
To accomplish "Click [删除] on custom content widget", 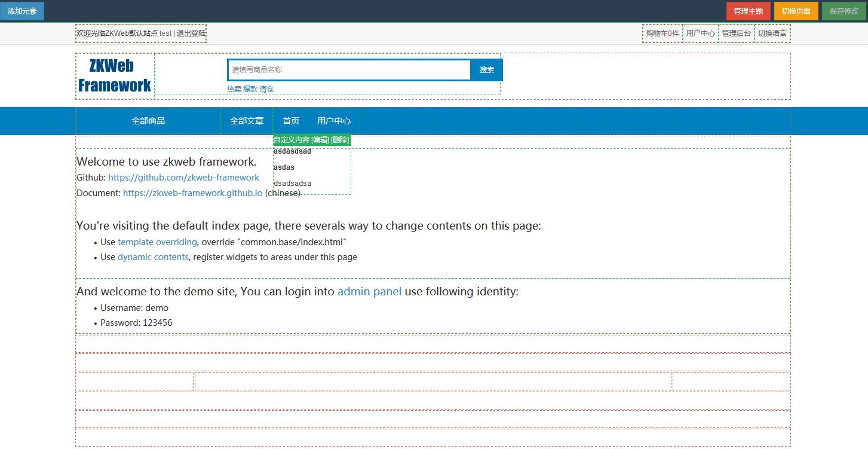I will coord(340,140).
